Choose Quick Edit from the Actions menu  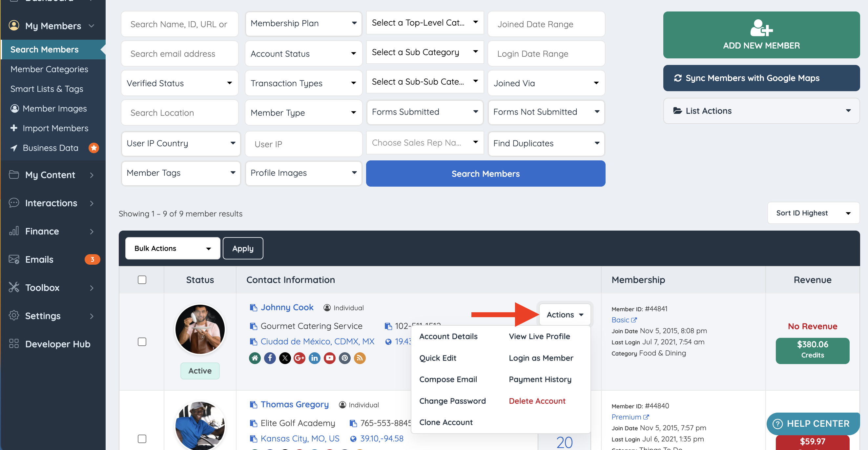coord(437,358)
